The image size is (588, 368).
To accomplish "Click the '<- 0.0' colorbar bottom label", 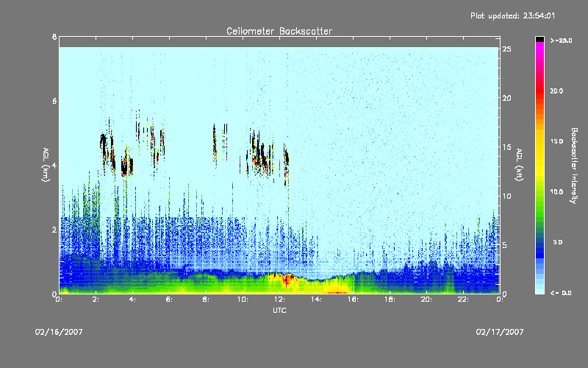I will [x=561, y=293].
